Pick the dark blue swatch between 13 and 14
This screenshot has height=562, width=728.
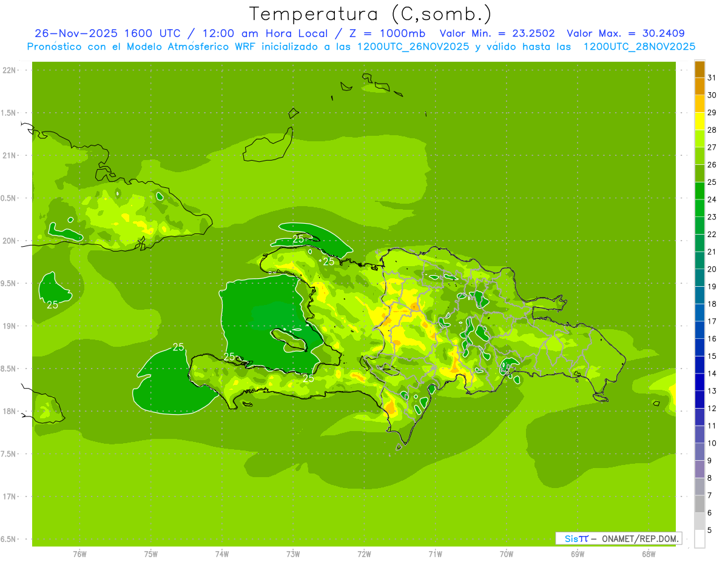tap(699, 382)
